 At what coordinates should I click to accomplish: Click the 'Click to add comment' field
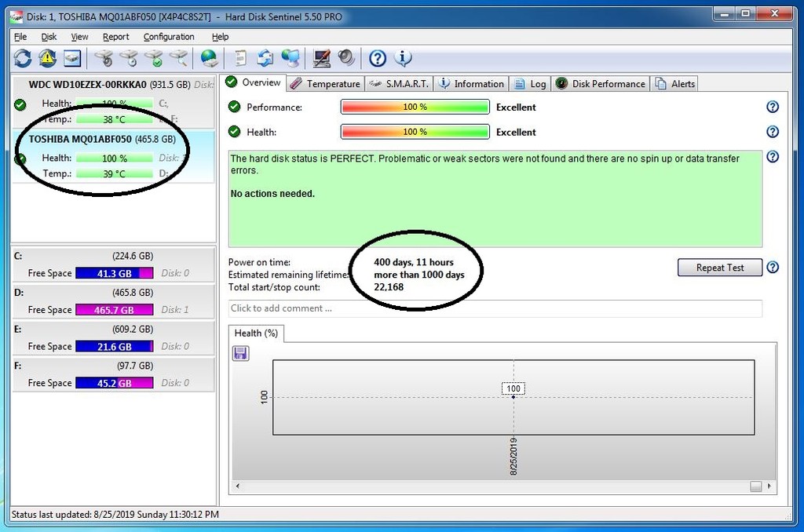495,308
